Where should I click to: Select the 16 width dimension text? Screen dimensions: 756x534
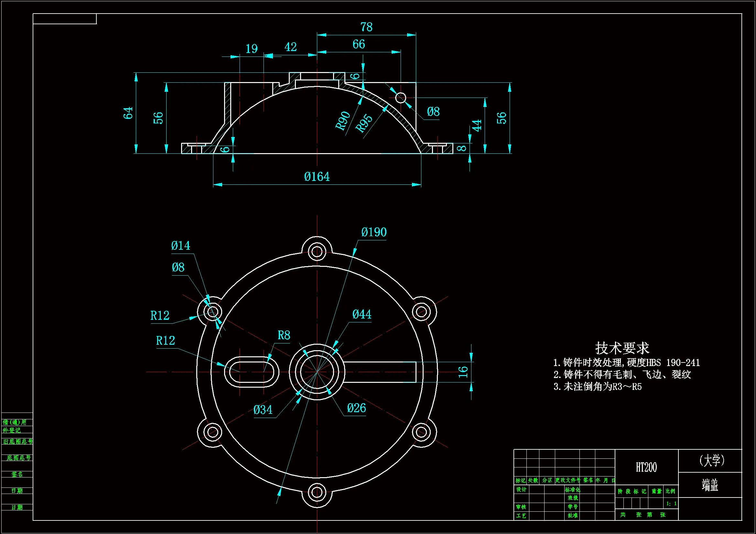coord(463,372)
